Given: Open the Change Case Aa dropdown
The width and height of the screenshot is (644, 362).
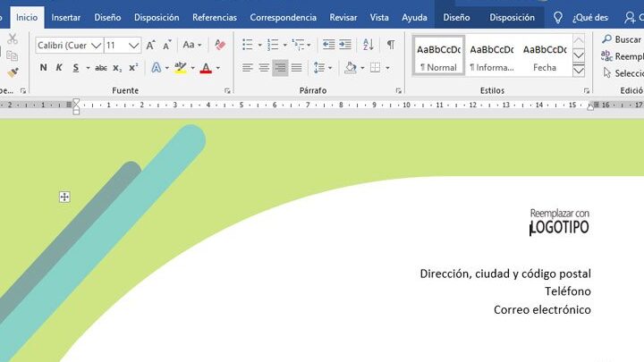Looking at the screenshot, I should (191, 45).
